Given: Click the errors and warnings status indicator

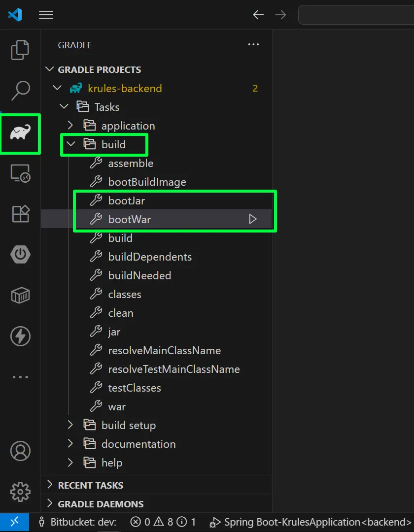Looking at the screenshot, I should (x=163, y=522).
